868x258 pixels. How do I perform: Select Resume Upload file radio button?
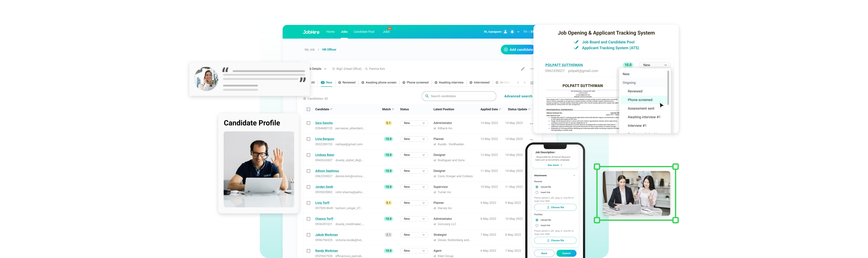537,187
